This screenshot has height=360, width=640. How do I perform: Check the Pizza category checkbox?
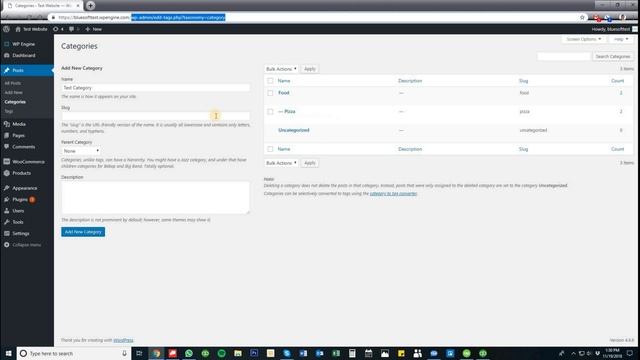point(270,111)
